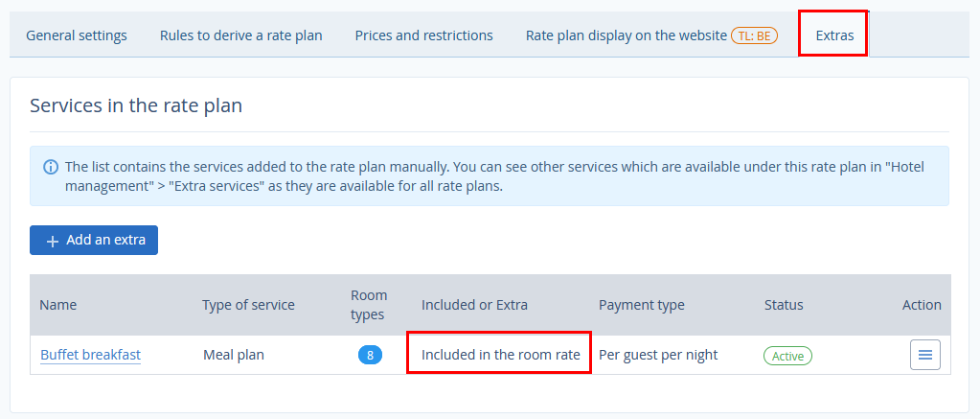Switch to Rules to derive a rate plan tab

click(240, 35)
